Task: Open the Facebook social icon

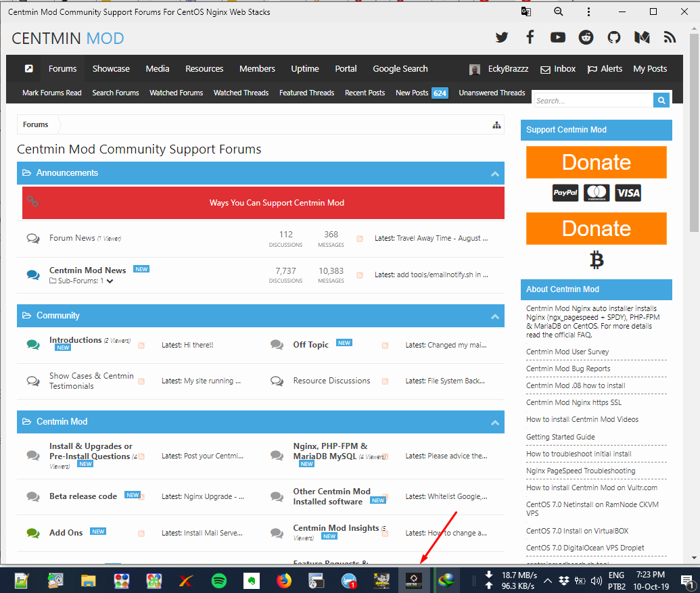Action: click(530, 37)
